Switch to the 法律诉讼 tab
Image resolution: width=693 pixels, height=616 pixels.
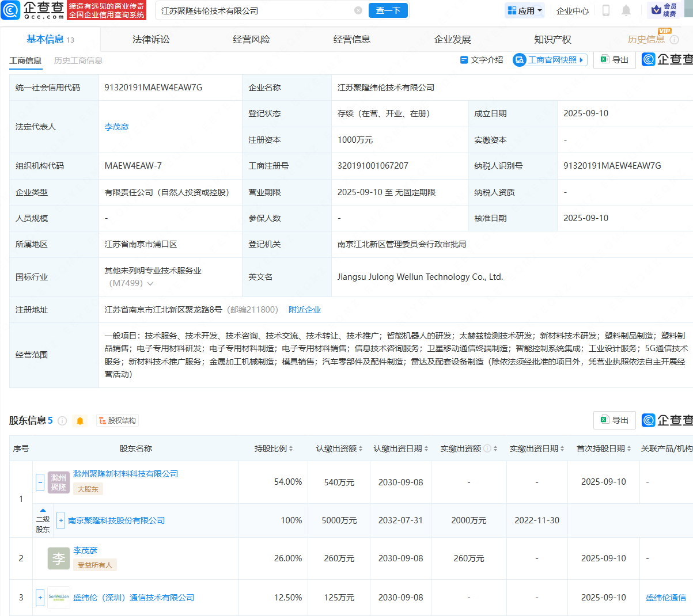(151, 40)
